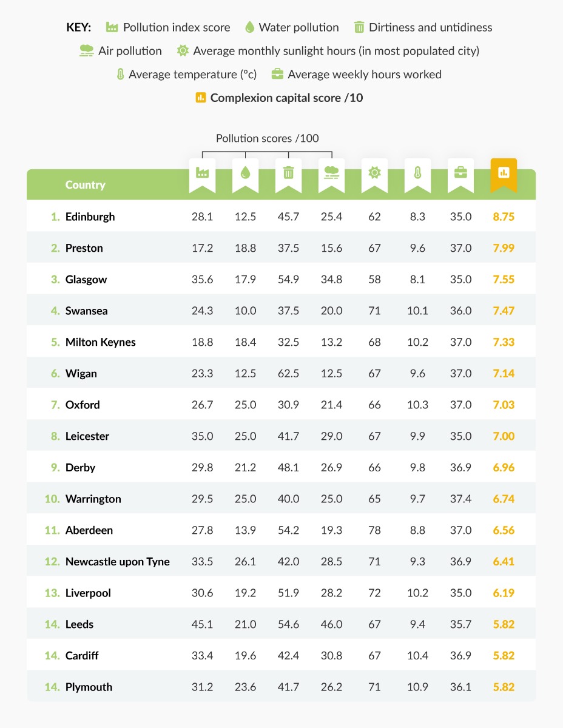
Task: Click the 'Complexion capital score /10' key text
Action: pos(286,98)
